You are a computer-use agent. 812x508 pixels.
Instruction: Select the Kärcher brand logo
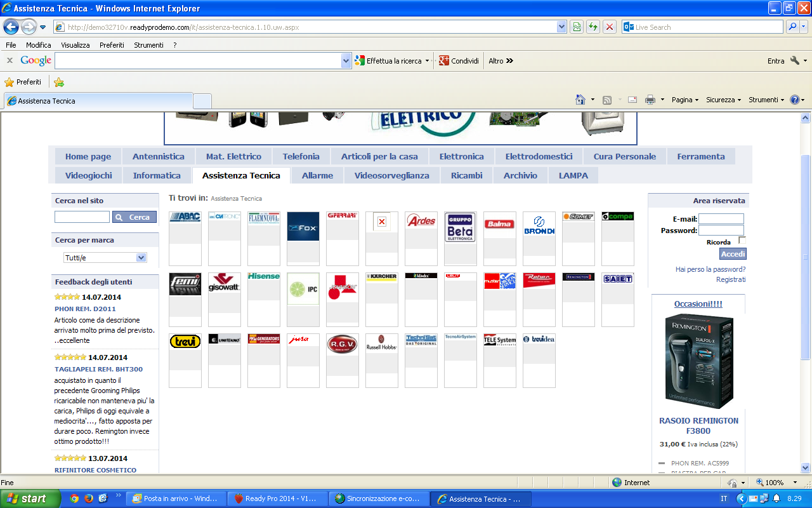tap(382, 277)
